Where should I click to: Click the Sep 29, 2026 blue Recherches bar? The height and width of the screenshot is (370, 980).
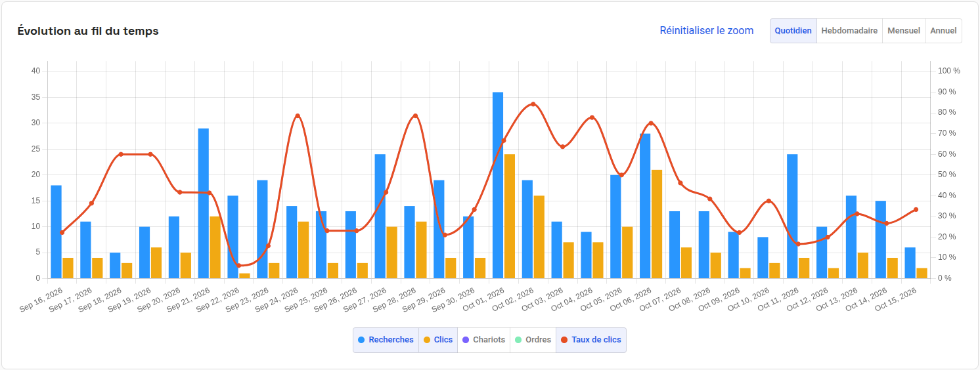coord(439,230)
